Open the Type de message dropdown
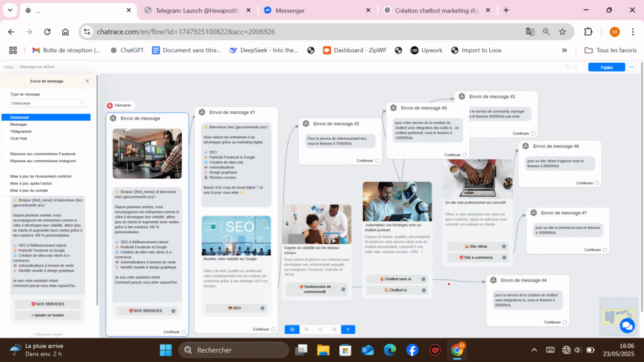Image resolution: width=644 pixels, height=362 pixels. click(46, 102)
